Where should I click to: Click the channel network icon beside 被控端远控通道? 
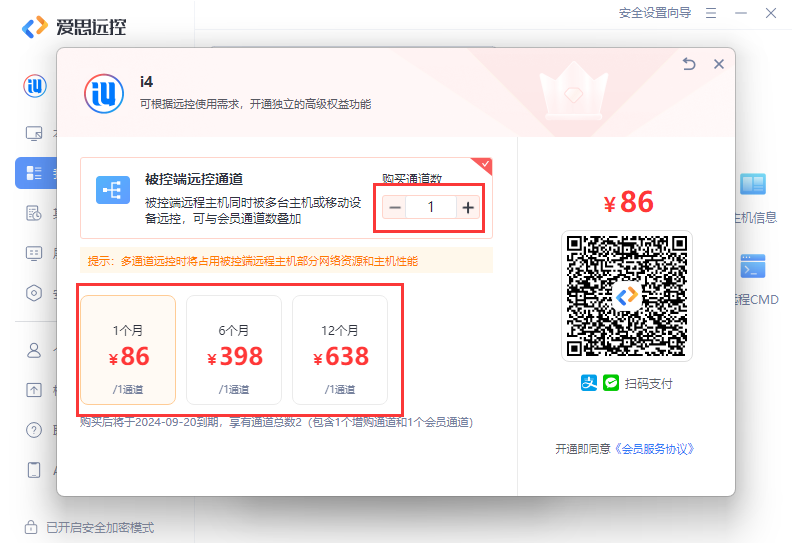click(113, 190)
